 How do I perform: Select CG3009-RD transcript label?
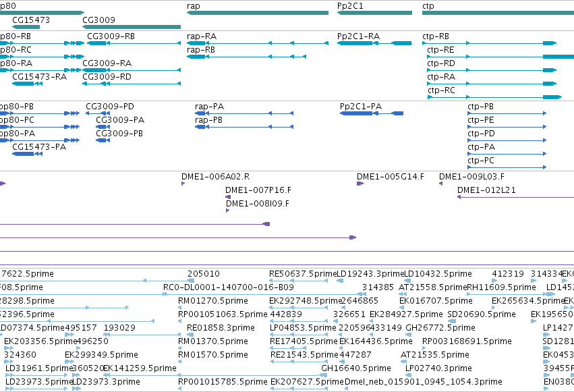click(x=107, y=77)
